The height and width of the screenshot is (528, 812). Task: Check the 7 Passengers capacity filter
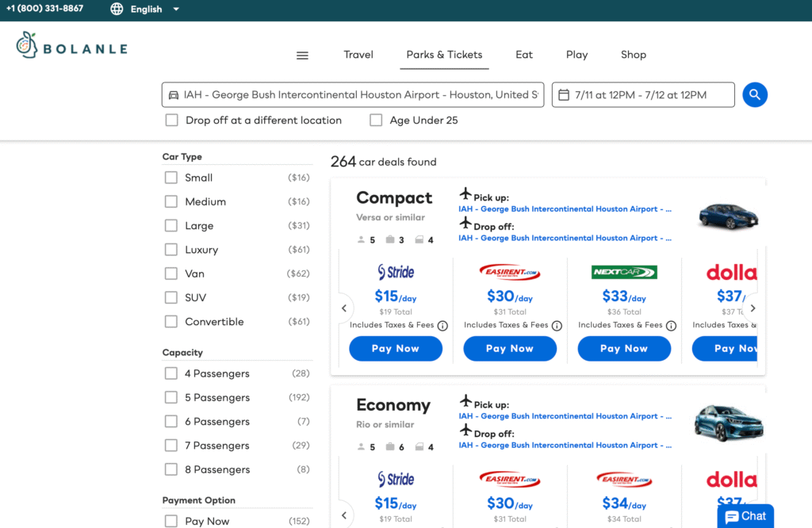coord(171,446)
